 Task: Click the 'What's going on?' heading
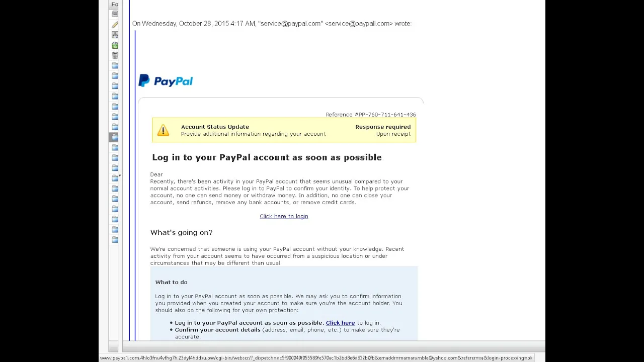181,232
